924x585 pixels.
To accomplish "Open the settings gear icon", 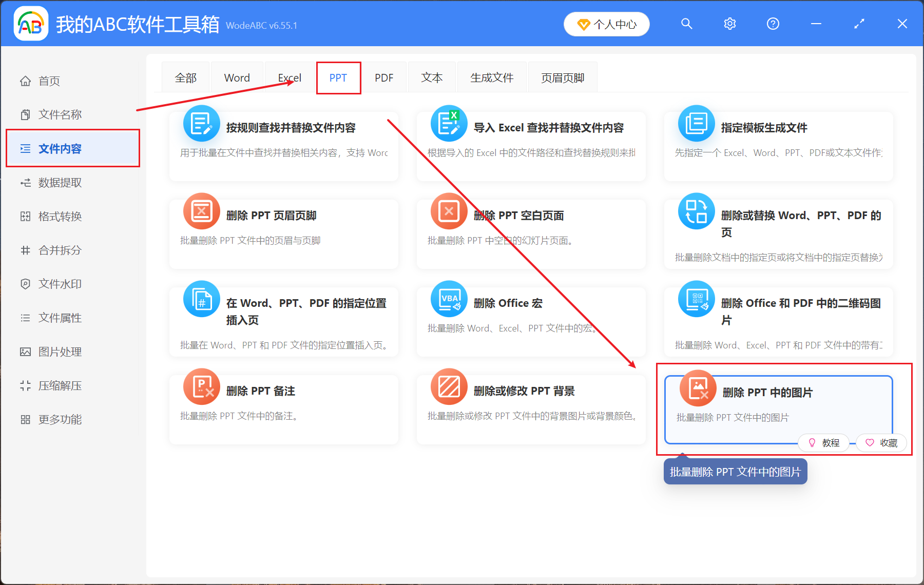I will point(729,24).
